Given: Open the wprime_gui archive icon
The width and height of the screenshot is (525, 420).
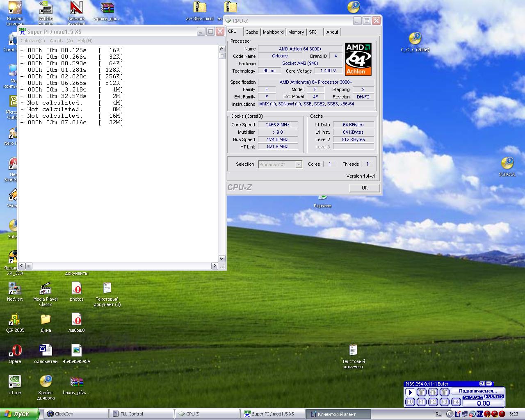Looking at the screenshot, I should (x=107, y=11).
